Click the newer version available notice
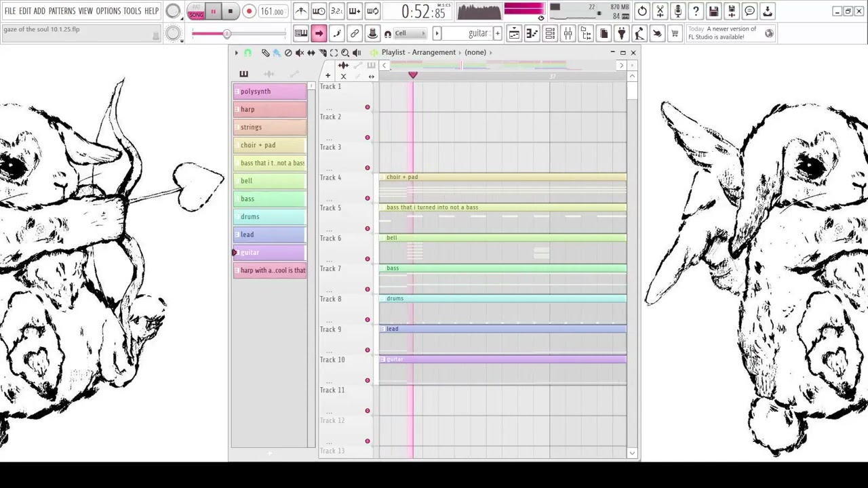Viewport: 868px width, 488px height. point(722,33)
